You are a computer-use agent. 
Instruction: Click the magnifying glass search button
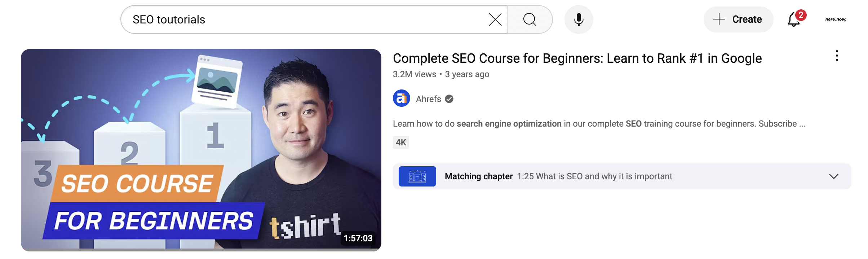coord(530,19)
